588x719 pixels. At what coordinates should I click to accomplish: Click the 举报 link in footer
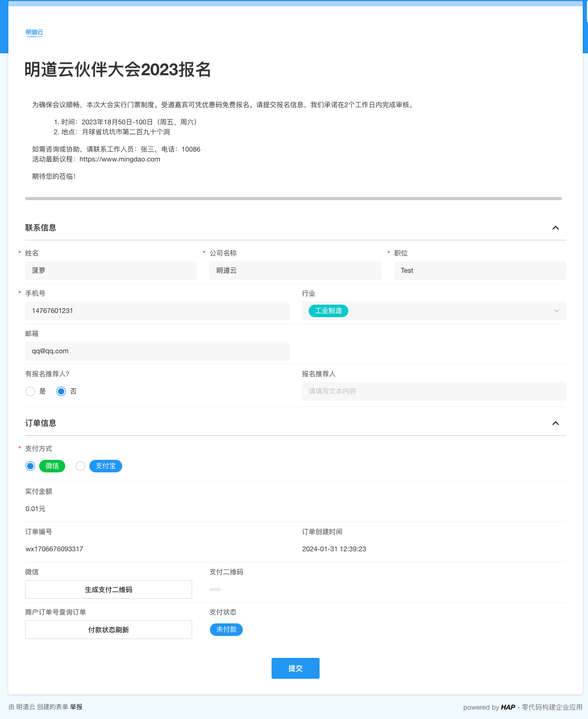coord(76,707)
